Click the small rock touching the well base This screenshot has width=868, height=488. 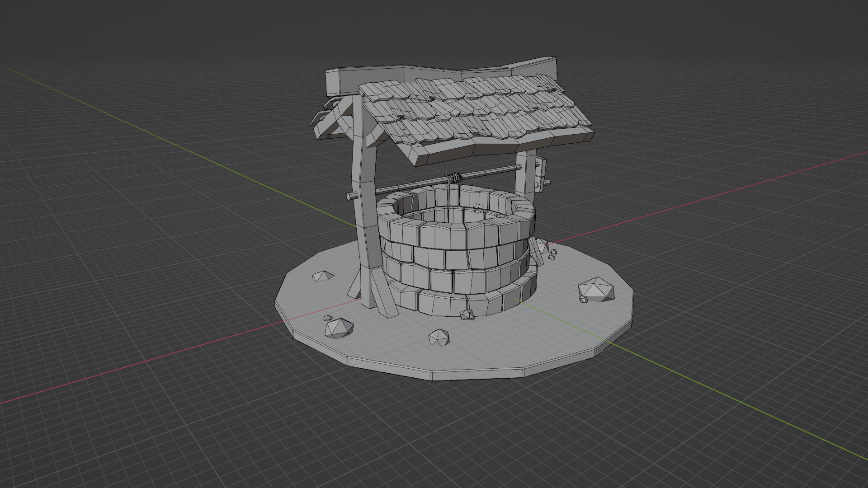(x=467, y=314)
